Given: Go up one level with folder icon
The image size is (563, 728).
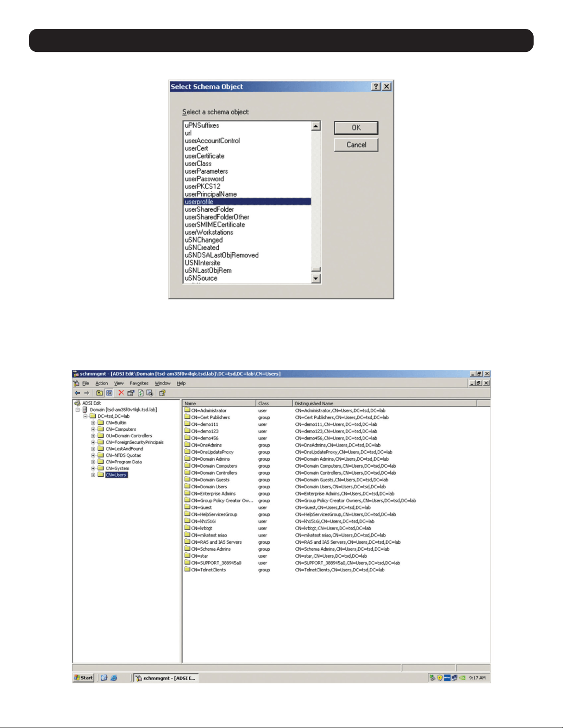Looking at the screenshot, I should (99, 393).
